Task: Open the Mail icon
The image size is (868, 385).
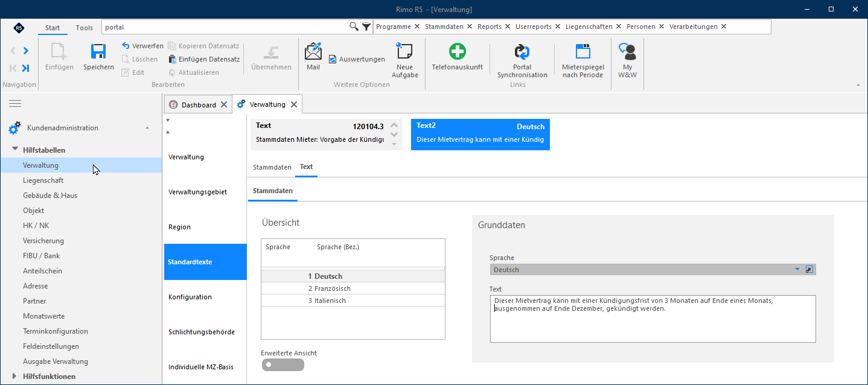Action: click(x=313, y=51)
